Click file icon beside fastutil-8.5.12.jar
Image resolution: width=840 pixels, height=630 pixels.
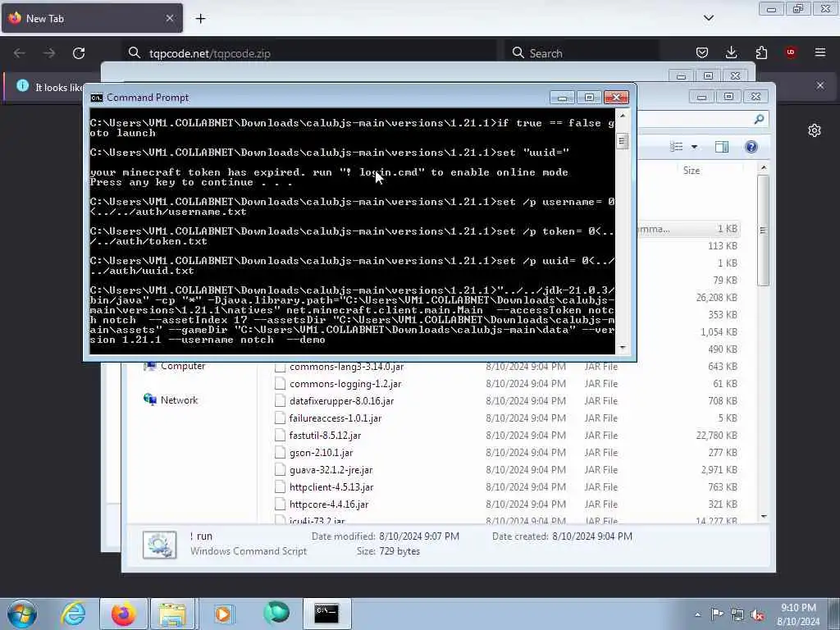(x=280, y=435)
